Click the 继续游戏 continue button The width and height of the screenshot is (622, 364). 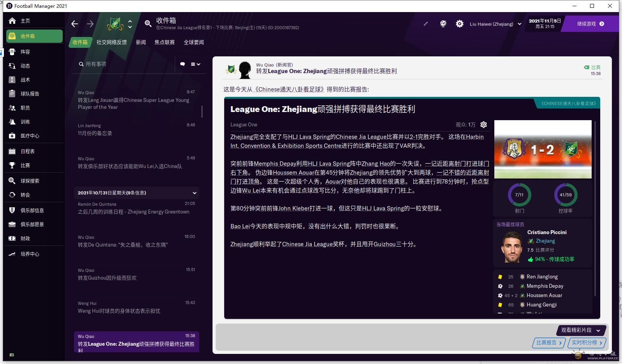pos(590,24)
